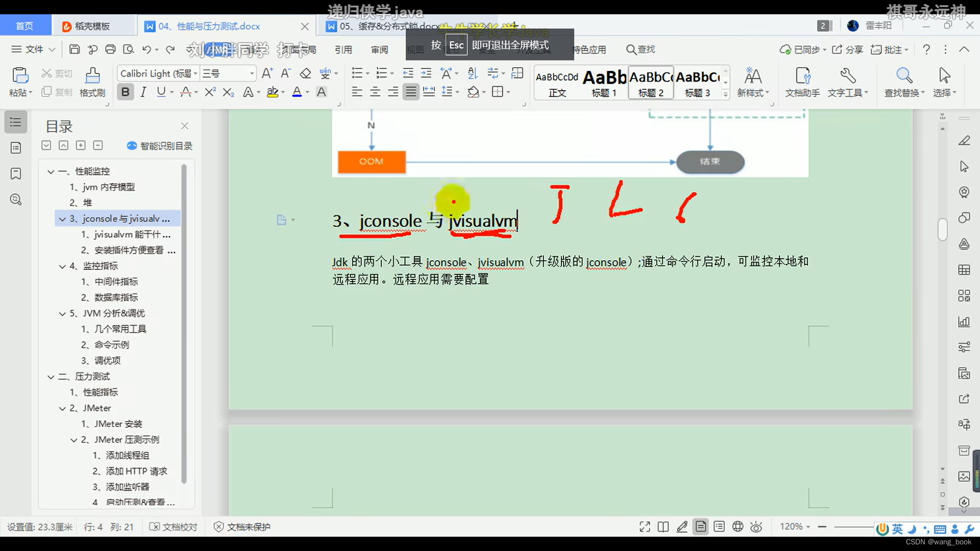Toggle center text alignment
This screenshot has width=980, height=551.
tap(375, 92)
